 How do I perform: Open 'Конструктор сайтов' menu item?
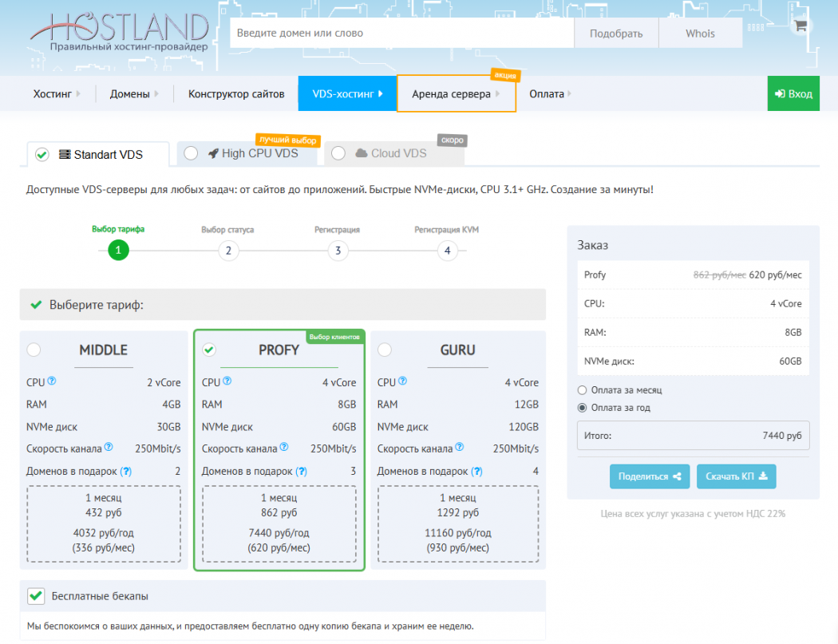tap(236, 94)
